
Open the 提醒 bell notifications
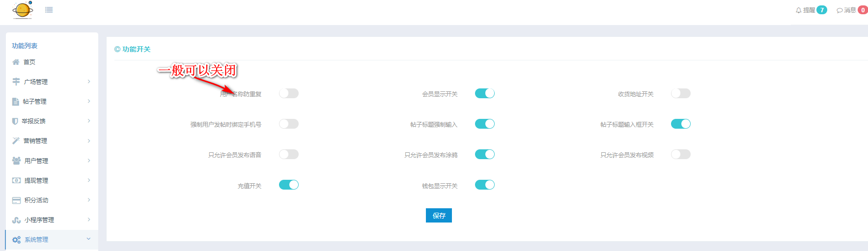799,10
